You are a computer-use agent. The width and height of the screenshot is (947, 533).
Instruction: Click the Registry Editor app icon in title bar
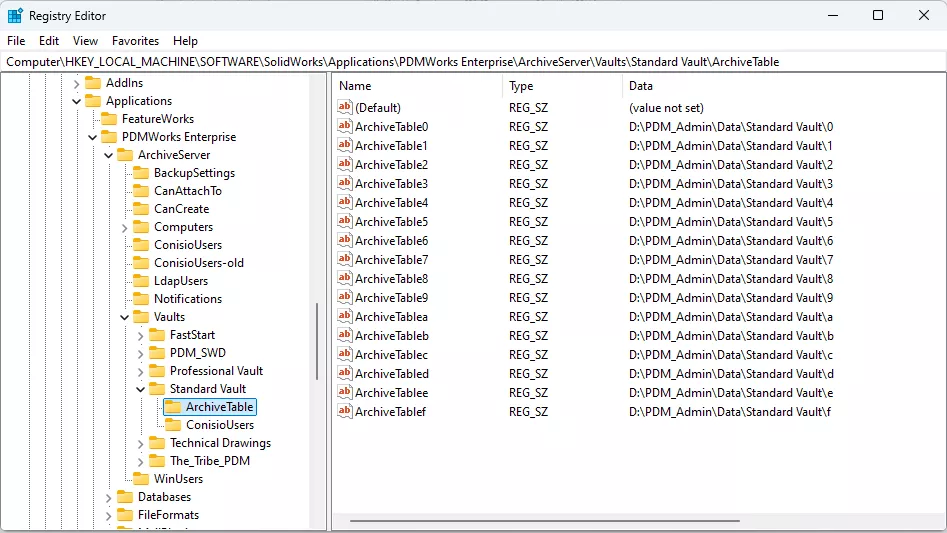tap(15, 16)
